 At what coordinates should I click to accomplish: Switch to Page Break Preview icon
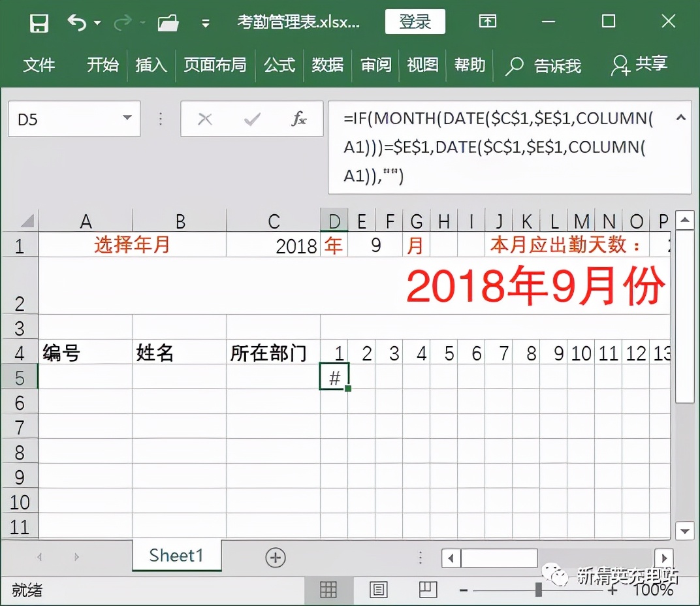(x=428, y=590)
